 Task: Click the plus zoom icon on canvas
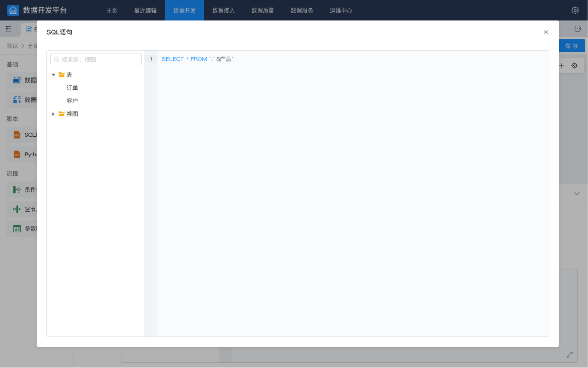pyautogui.click(x=562, y=65)
